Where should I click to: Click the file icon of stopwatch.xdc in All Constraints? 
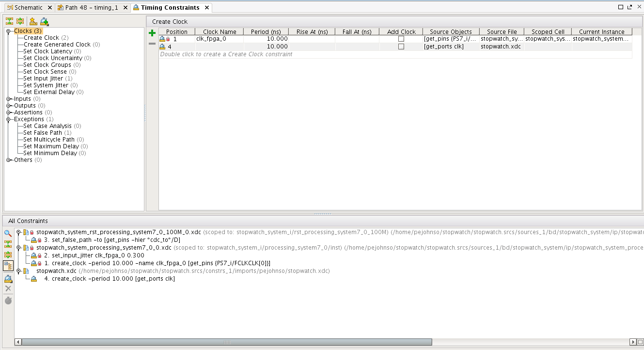tap(25, 271)
